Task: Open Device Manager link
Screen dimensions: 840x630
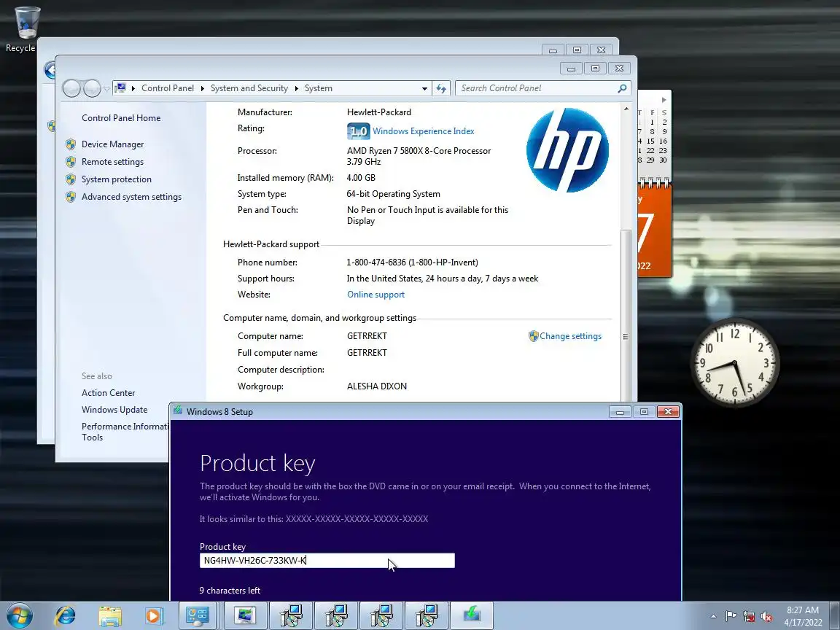Action: click(x=112, y=144)
